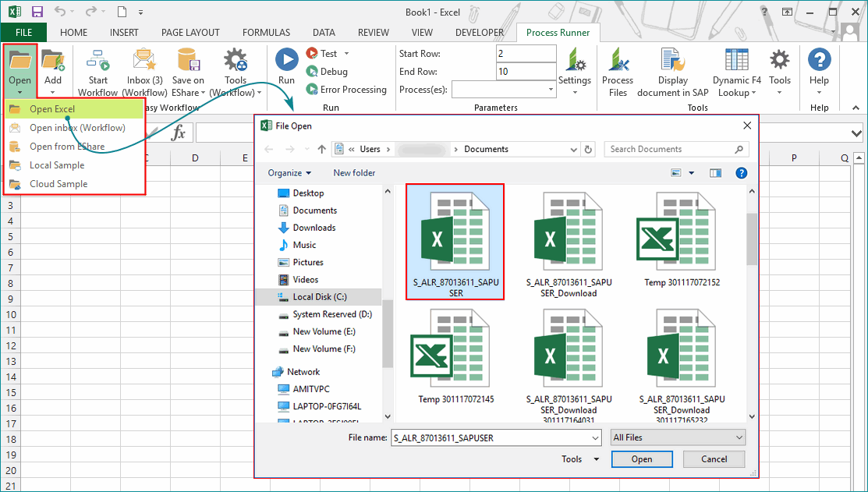Viewport: 868px width, 492px height.
Task: Switch to the FORMULAS tab
Action: pos(266,33)
